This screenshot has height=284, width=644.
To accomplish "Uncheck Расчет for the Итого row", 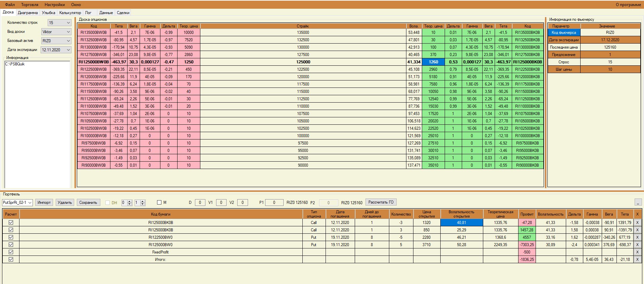I will pyautogui.click(x=11, y=259).
